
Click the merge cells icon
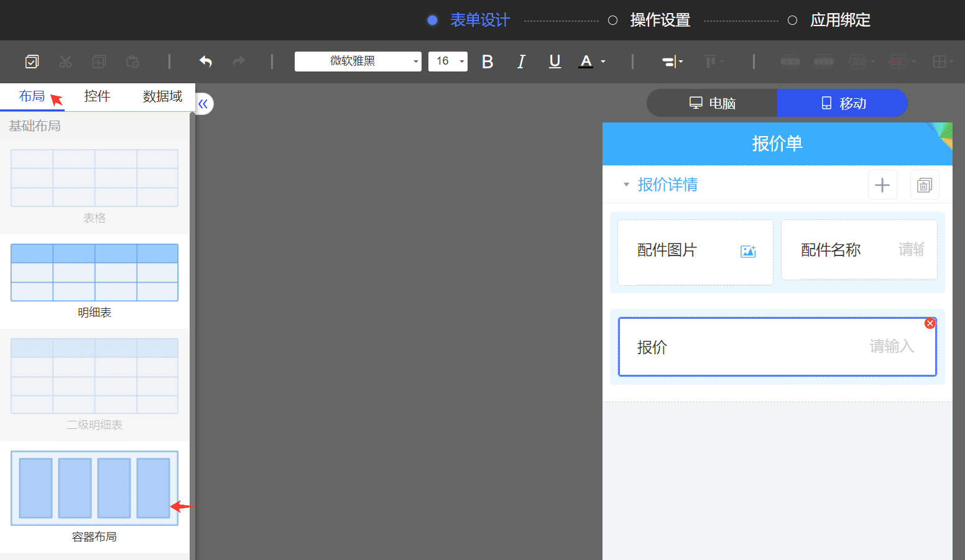(790, 61)
